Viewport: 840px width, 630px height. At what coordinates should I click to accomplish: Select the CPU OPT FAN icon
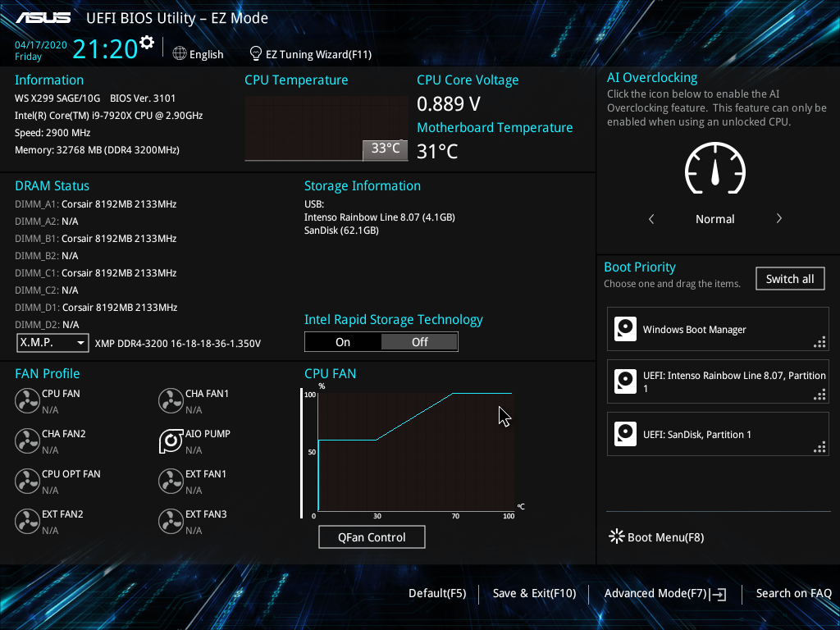27,481
